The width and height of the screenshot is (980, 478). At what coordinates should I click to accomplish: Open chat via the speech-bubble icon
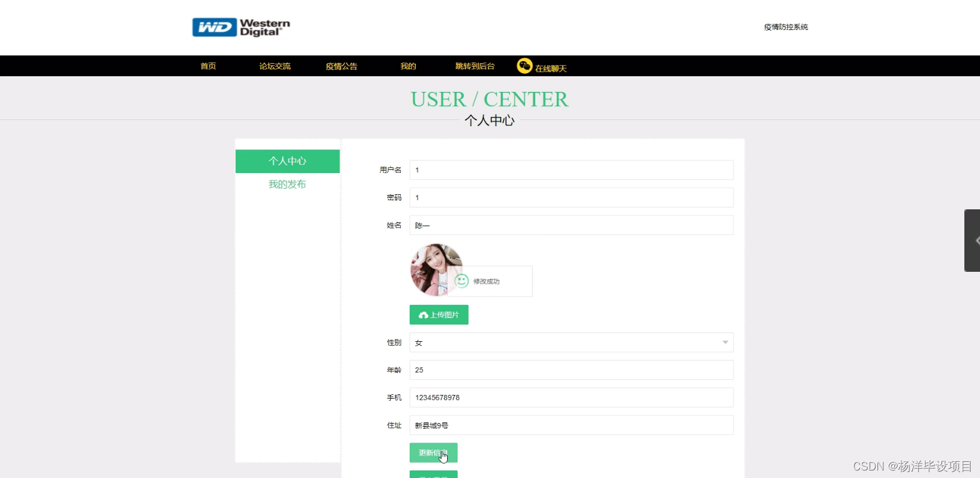click(x=524, y=65)
